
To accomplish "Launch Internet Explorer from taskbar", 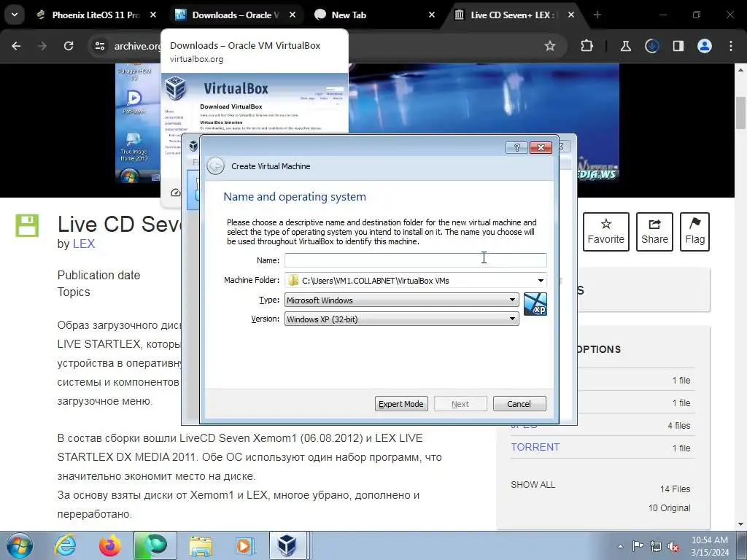I will click(x=65, y=545).
